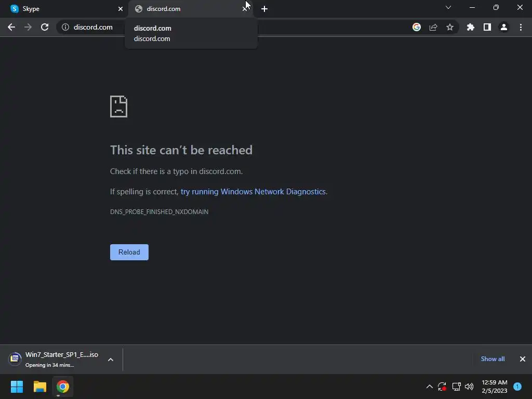532x399 pixels.
Task: Open Chrome's three-dot menu
Action: coord(521,27)
